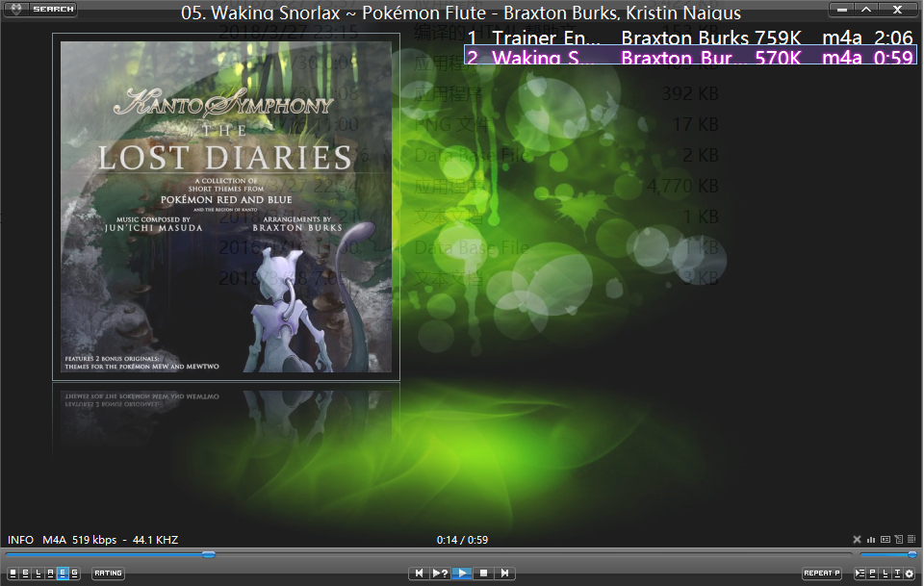
Task: Click the highlighted blue play button
Action: click(x=463, y=573)
